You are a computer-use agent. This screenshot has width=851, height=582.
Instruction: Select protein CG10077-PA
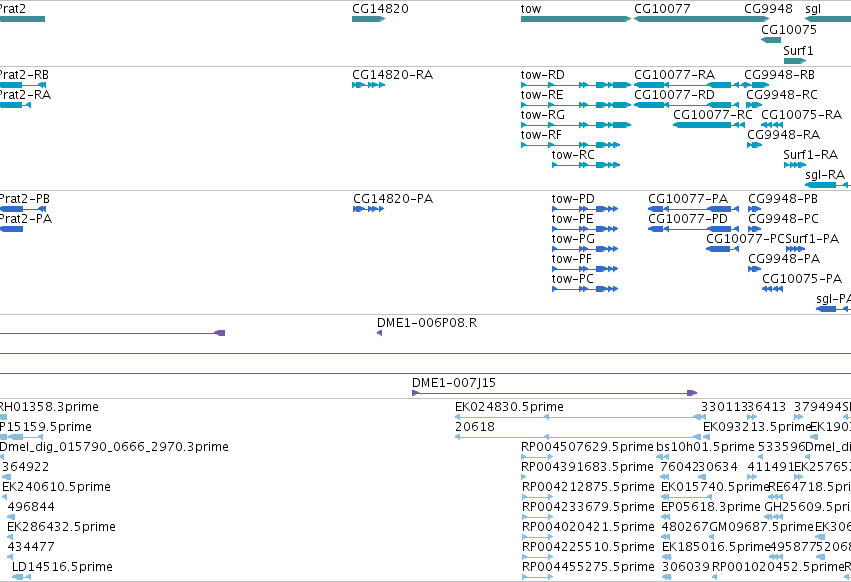(x=693, y=210)
